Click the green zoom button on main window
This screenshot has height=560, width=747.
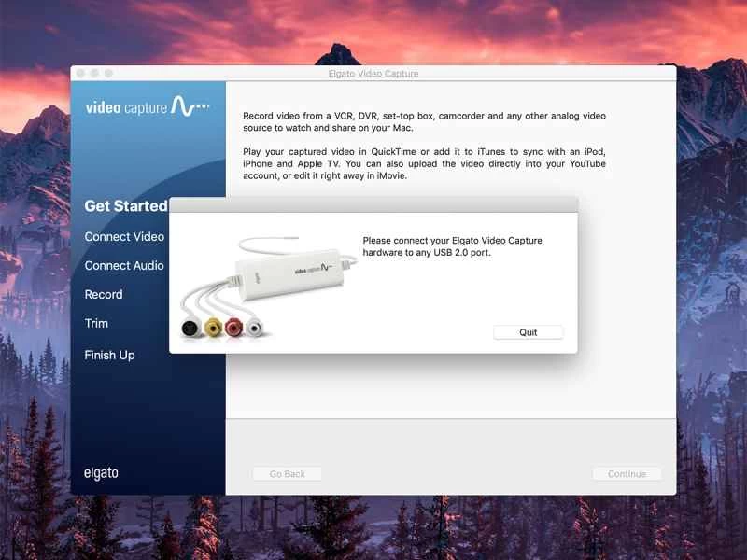coord(108,73)
